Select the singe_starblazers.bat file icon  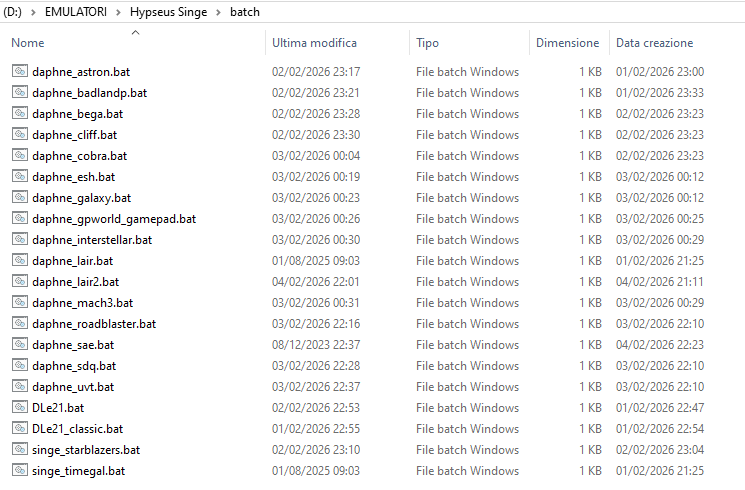click(x=20, y=449)
